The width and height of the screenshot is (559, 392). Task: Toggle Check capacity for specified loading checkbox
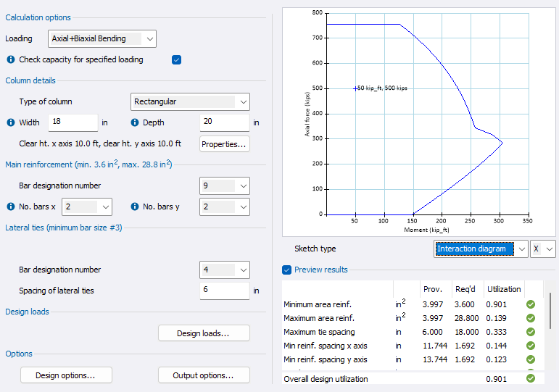tap(176, 59)
